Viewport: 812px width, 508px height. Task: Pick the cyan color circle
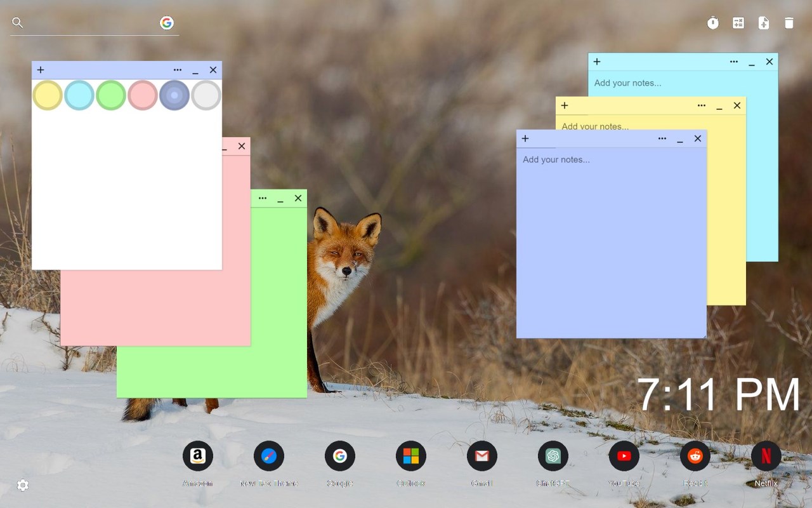click(79, 95)
